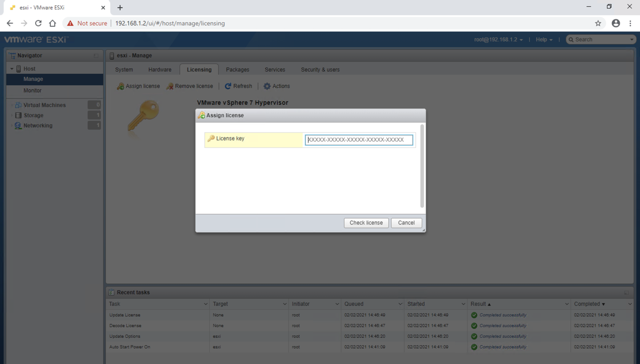Click the Storage count badge showing 1

coord(94,115)
